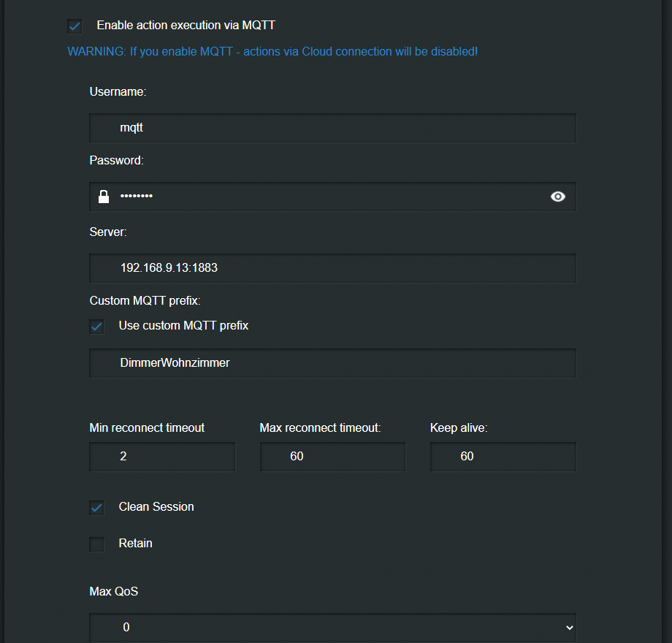This screenshot has width=672, height=643.
Task: Click the 'Max QoS' field label
Action: (113, 591)
